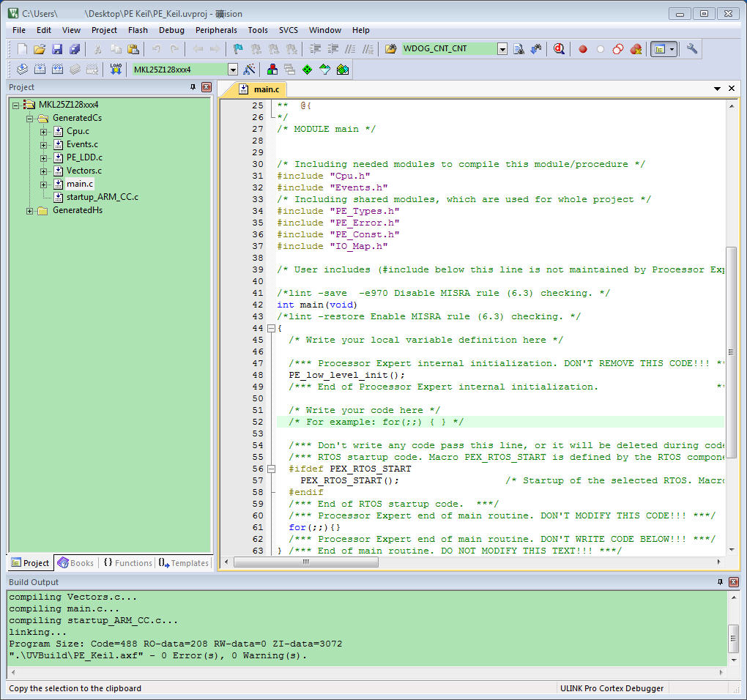Screen dimensions: 747x700
Task: Create a new file with New icon
Action: tap(22, 48)
